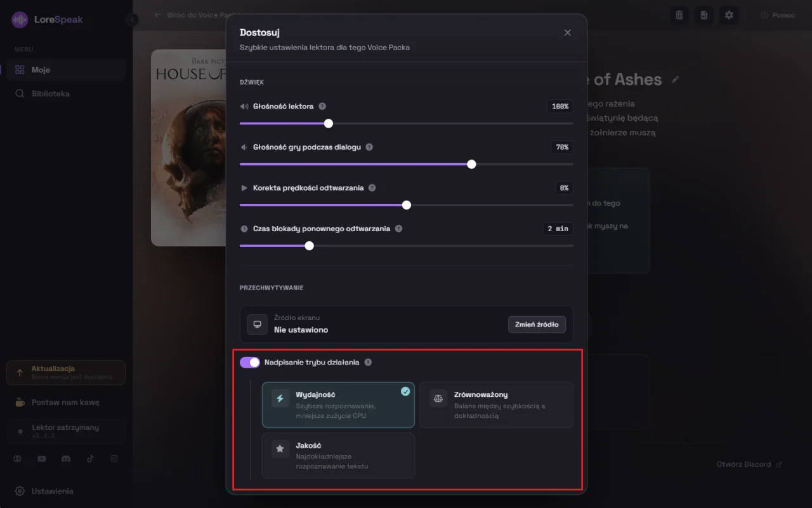Click 'Nie ustawiono' source text

coord(301,330)
